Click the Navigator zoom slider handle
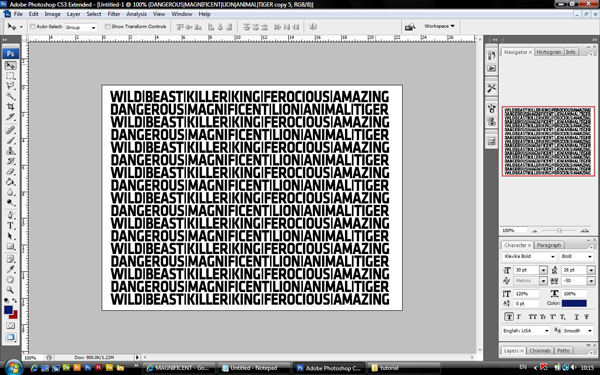600x375 pixels. pos(559,231)
